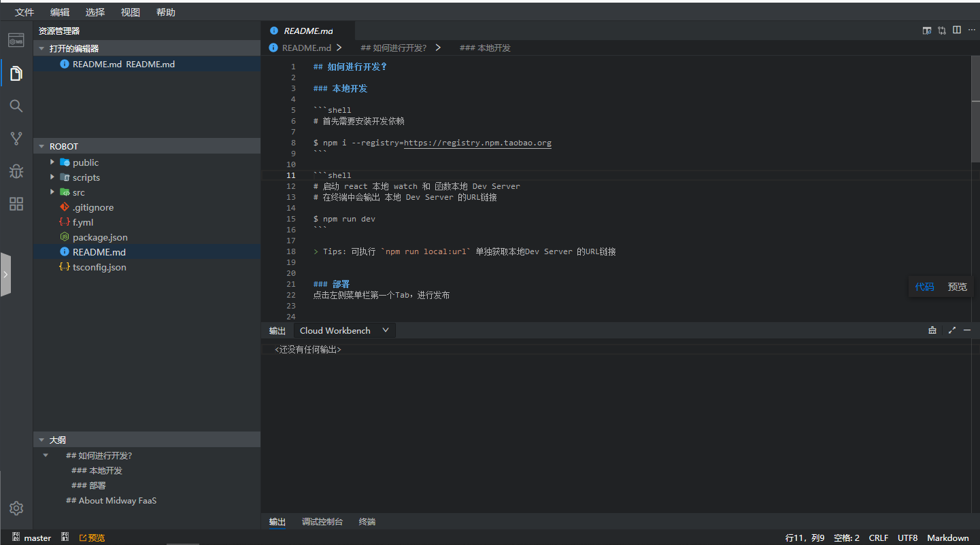Switch editor to 预览 preview mode
This screenshot has height=545, width=980.
pyautogui.click(x=957, y=287)
